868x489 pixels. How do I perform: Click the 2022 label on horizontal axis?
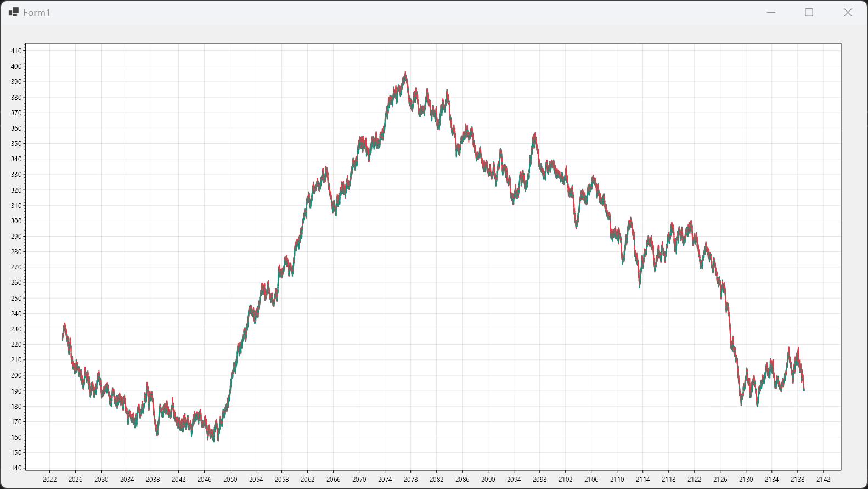(x=50, y=479)
